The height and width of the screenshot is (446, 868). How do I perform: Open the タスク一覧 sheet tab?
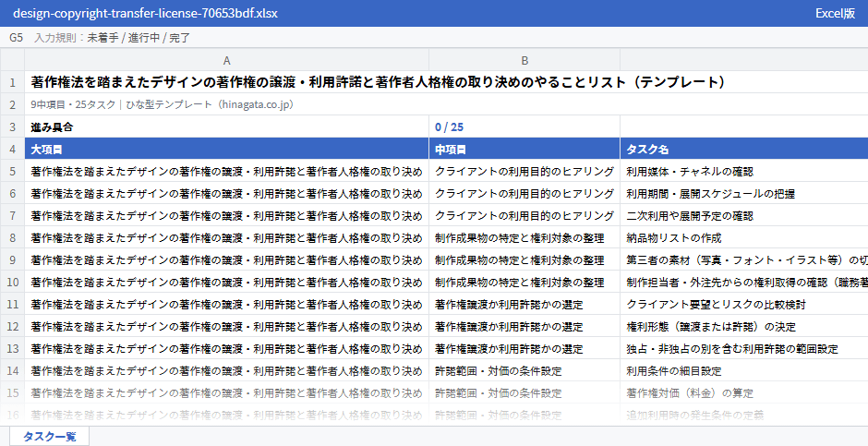click(x=49, y=436)
